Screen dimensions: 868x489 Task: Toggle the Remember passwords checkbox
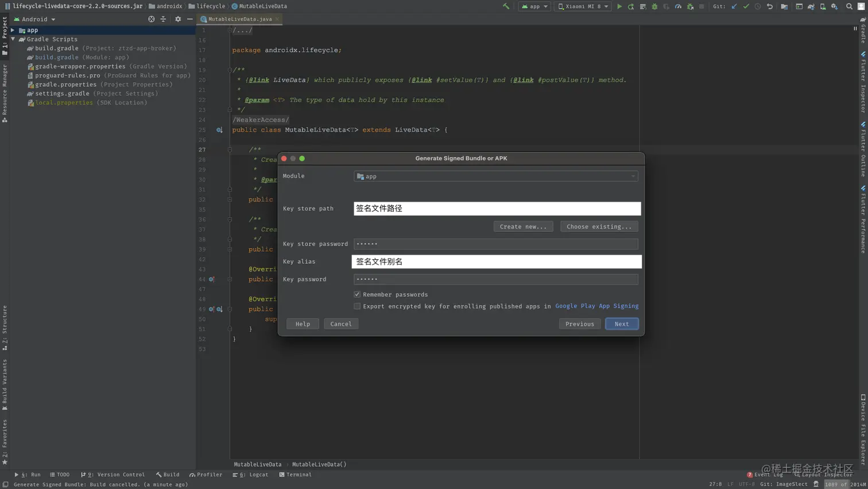click(x=357, y=294)
